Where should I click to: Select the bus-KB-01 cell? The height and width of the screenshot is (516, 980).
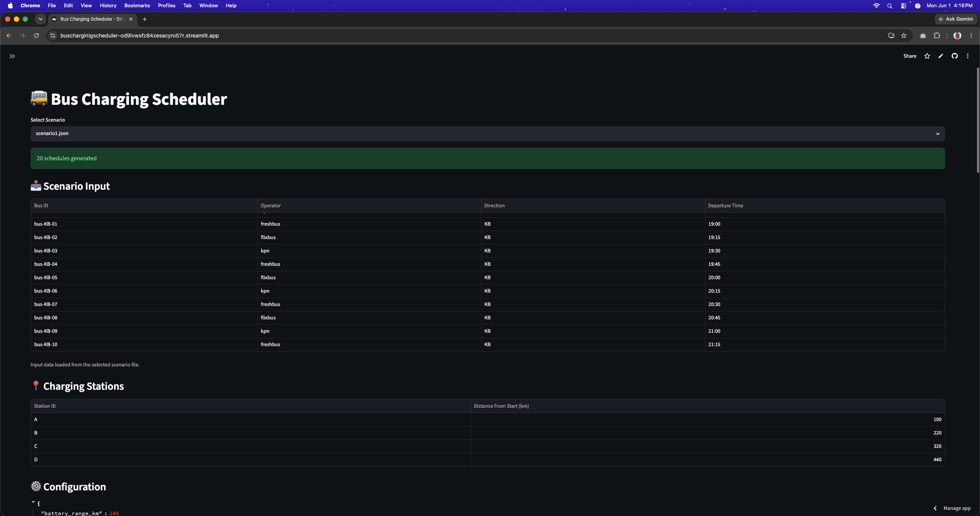click(x=144, y=224)
